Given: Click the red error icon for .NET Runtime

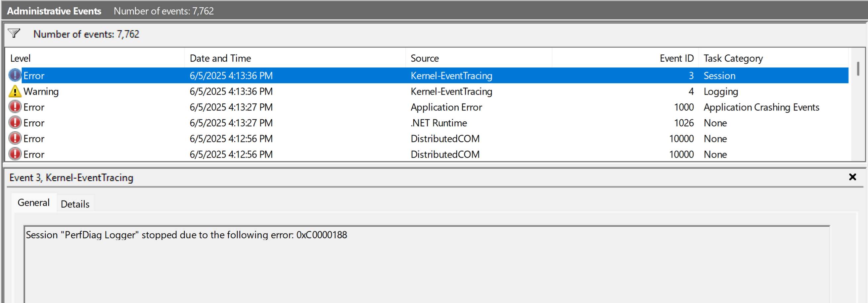Looking at the screenshot, I should coord(15,123).
